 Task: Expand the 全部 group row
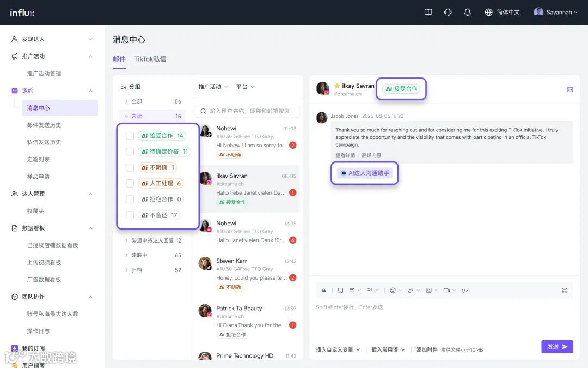[x=152, y=101]
